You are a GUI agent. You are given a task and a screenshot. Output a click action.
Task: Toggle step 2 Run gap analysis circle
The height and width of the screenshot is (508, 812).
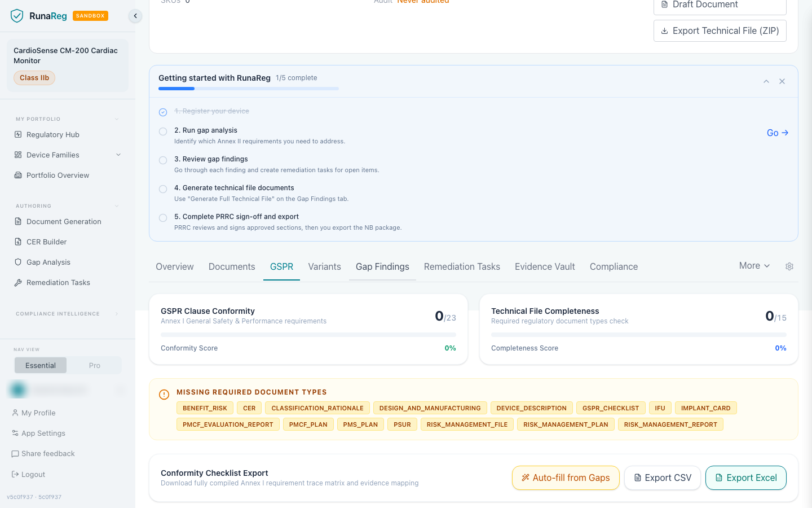tap(163, 132)
